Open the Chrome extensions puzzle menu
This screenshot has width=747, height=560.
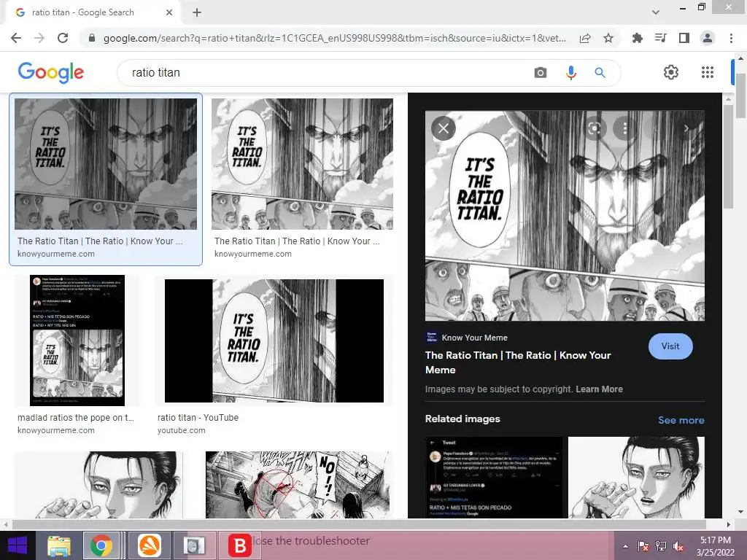638,38
